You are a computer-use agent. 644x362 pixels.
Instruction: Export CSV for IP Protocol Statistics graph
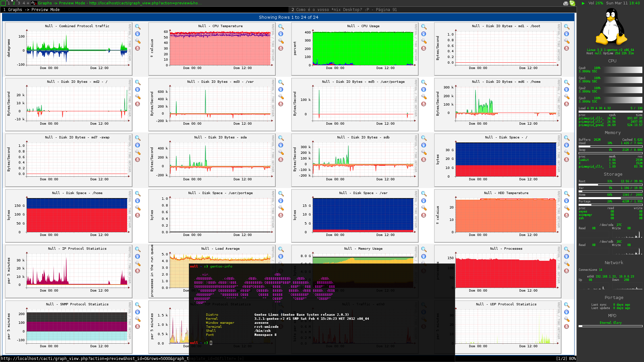pyautogui.click(x=138, y=256)
